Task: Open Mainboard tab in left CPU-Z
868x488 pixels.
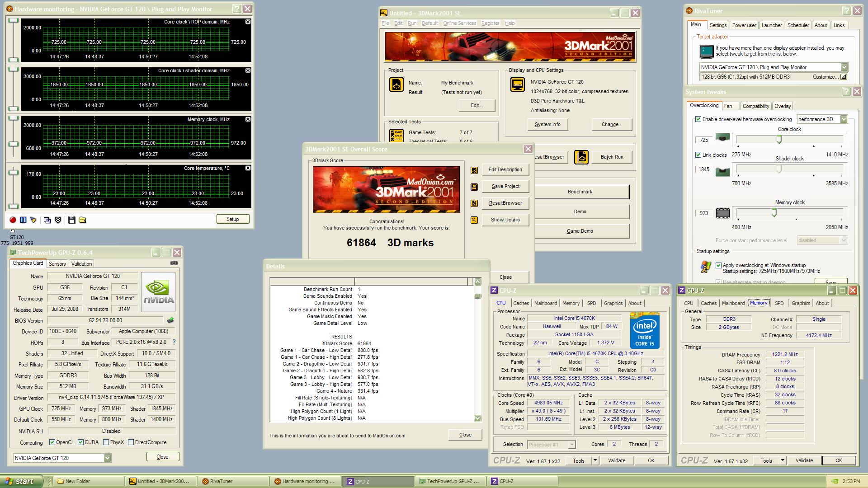Action: click(546, 303)
